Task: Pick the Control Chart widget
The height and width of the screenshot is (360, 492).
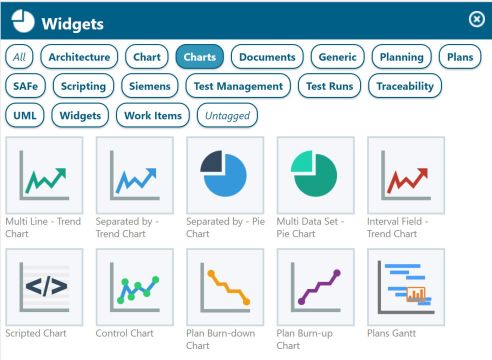Action: [135, 287]
